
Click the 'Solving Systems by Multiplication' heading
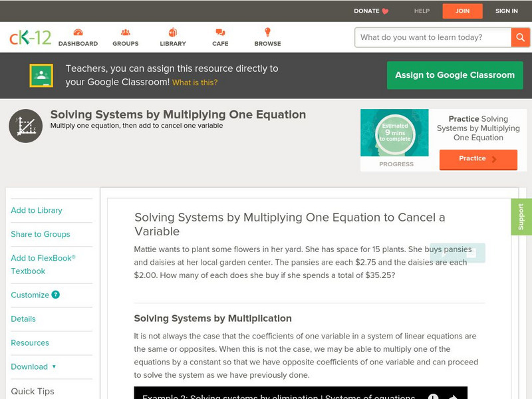(x=213, y=319)
